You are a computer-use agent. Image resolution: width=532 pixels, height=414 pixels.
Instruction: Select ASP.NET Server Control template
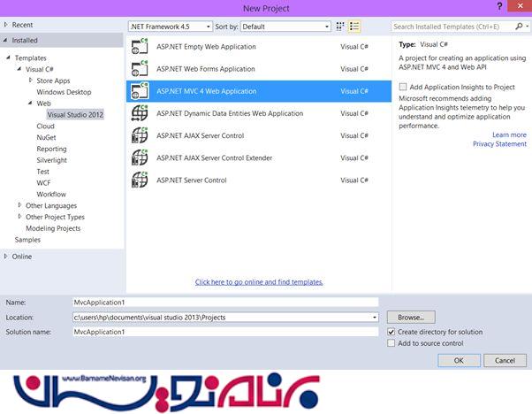coord(259,180)
